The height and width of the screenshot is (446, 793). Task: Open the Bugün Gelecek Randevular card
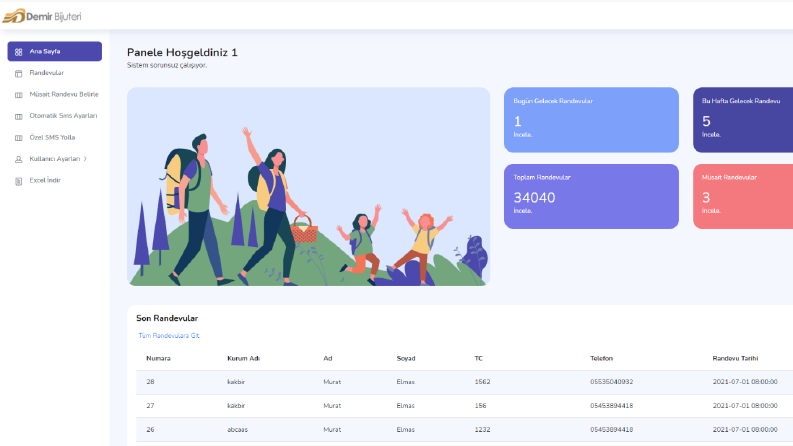[591, 120]
